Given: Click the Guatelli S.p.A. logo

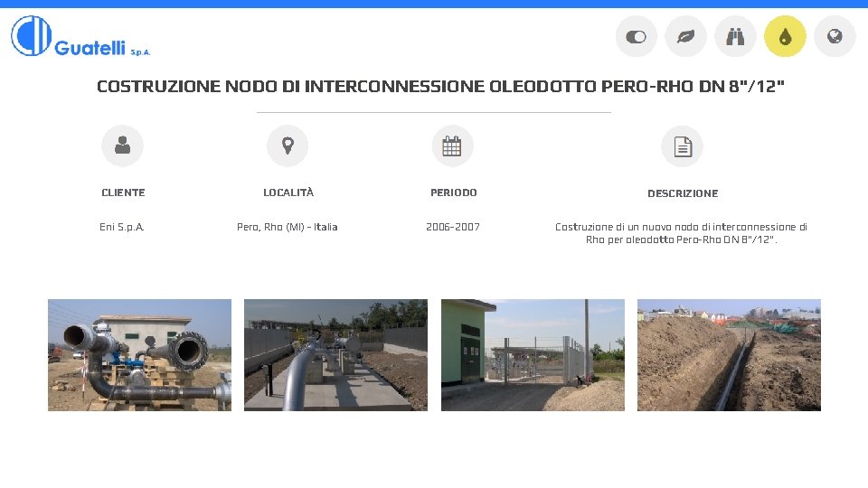Looking at the screenshot, I should click(x=80, y=36).
